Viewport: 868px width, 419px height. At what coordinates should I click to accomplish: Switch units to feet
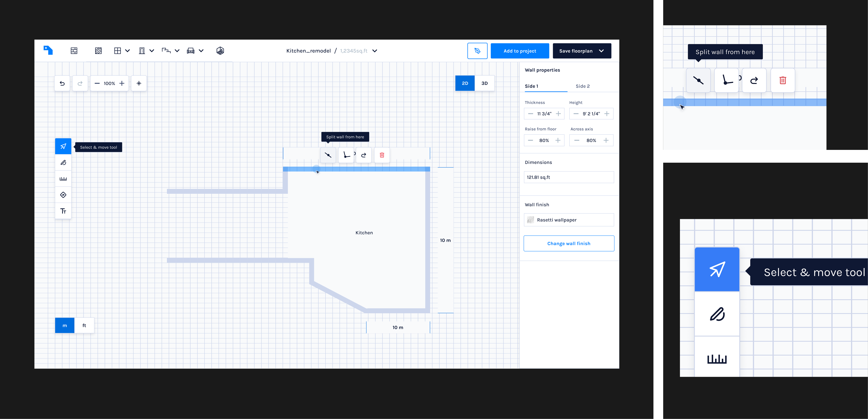click(x=84, y=325)
